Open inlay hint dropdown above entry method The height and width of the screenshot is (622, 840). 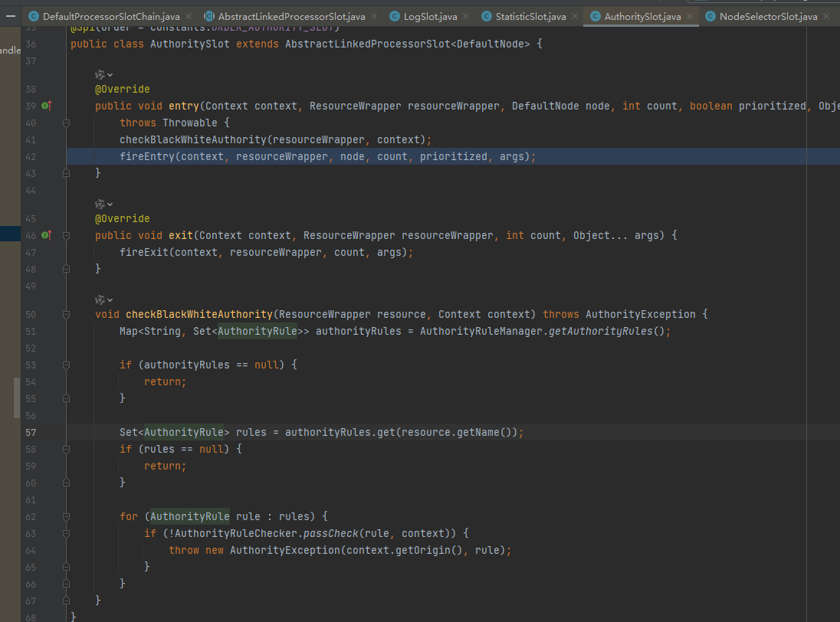click(104, 75)
